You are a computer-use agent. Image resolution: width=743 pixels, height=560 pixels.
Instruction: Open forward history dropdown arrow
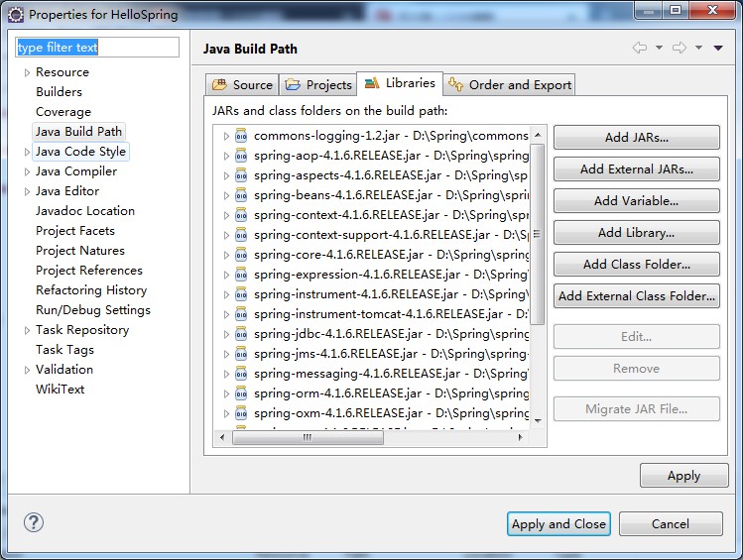tap(698, 48)
